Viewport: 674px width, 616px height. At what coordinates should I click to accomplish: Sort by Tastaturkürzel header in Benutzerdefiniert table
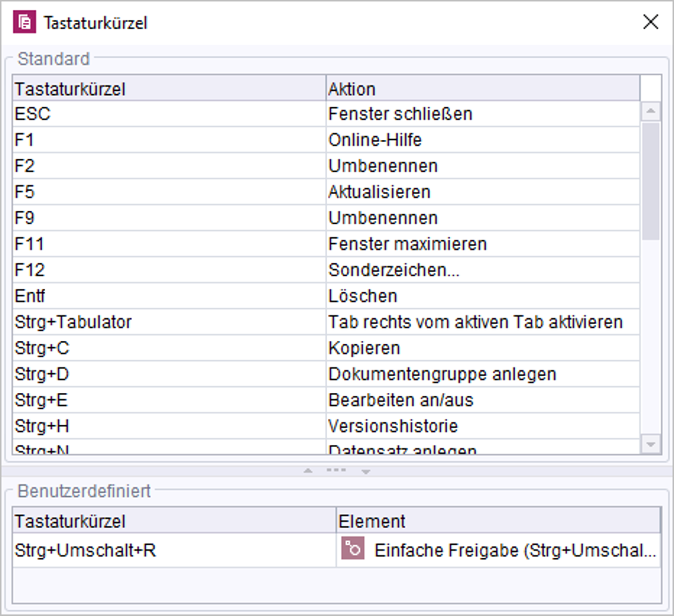(175, 521)
